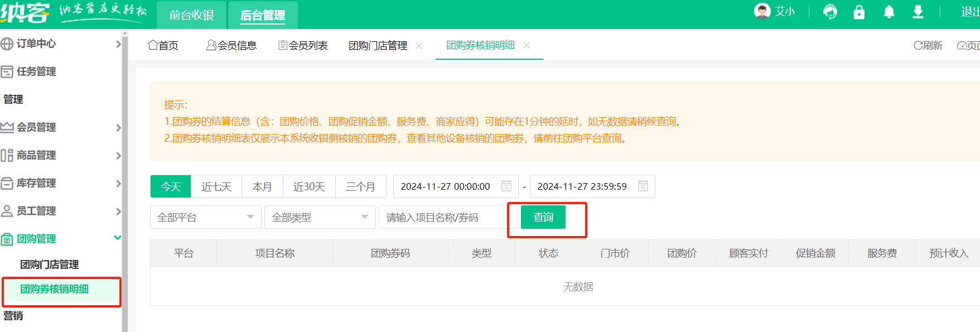Click the green 查询 button

pos(543,217)
